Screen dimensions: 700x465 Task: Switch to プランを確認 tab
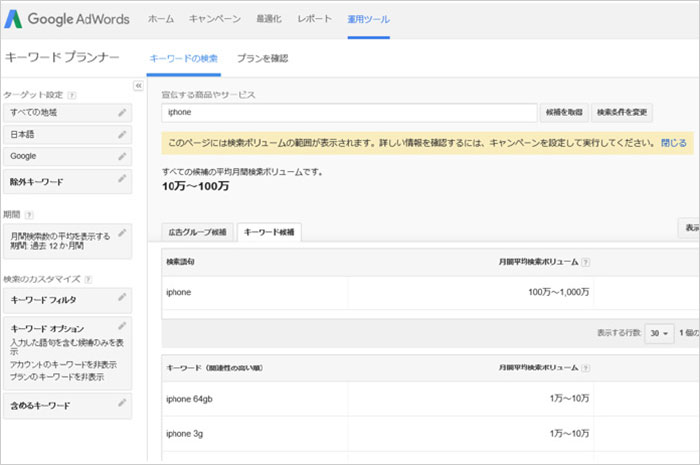[262, 58]
